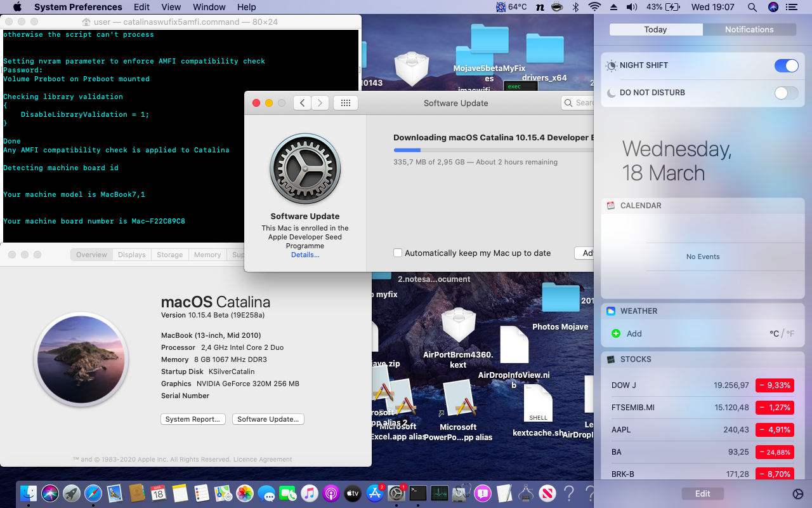The width and height of the screenshot is (812, 508).
Task: Toggle DOW J change badge −9,33%
Action: point(775,385)
